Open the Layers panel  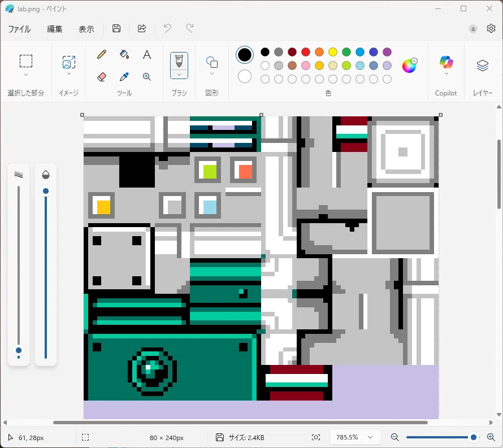(483, 66)
